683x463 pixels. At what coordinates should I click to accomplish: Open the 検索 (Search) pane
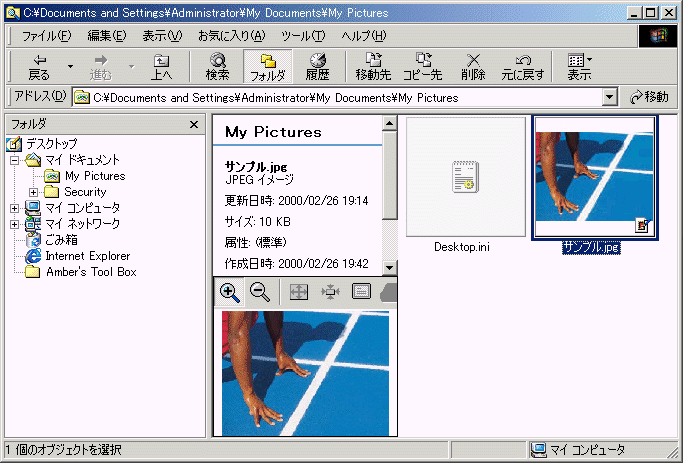coord(217,67)
